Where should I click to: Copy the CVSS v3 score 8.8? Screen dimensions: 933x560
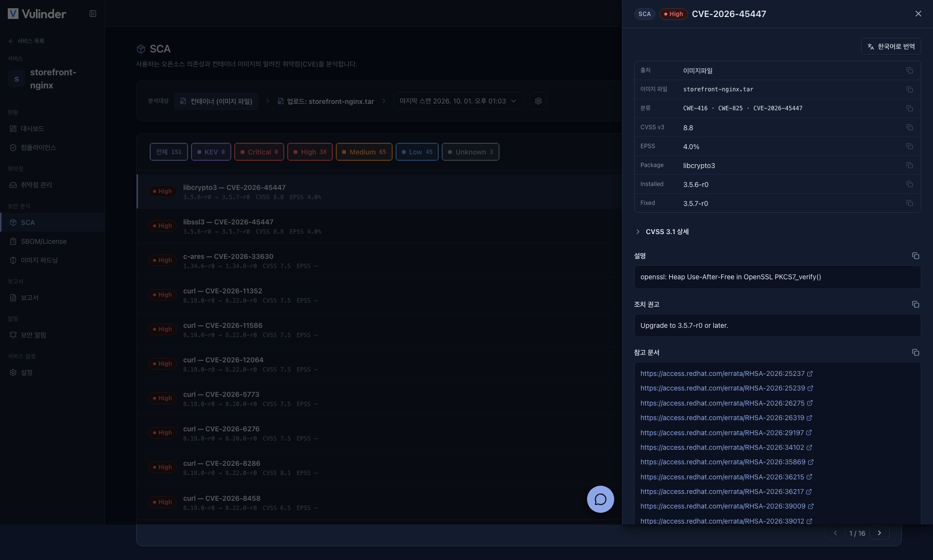[909, 127]
